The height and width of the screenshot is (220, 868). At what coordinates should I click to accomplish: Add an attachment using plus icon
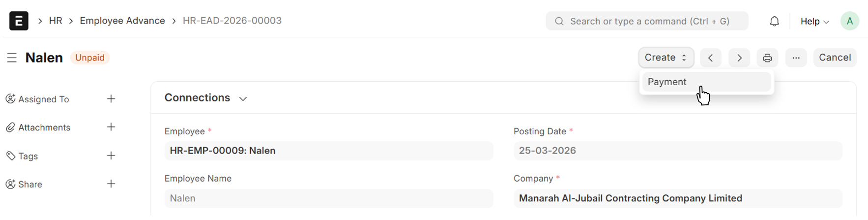pos(111,127)
